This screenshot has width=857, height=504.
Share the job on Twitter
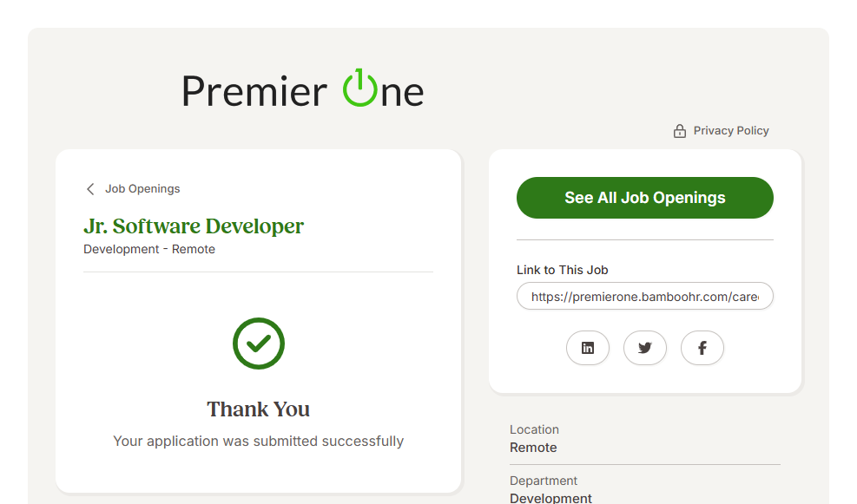point(645,348)
